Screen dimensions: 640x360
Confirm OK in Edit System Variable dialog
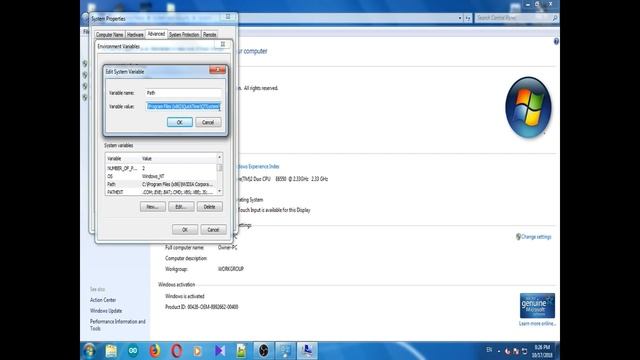point(180,122)
